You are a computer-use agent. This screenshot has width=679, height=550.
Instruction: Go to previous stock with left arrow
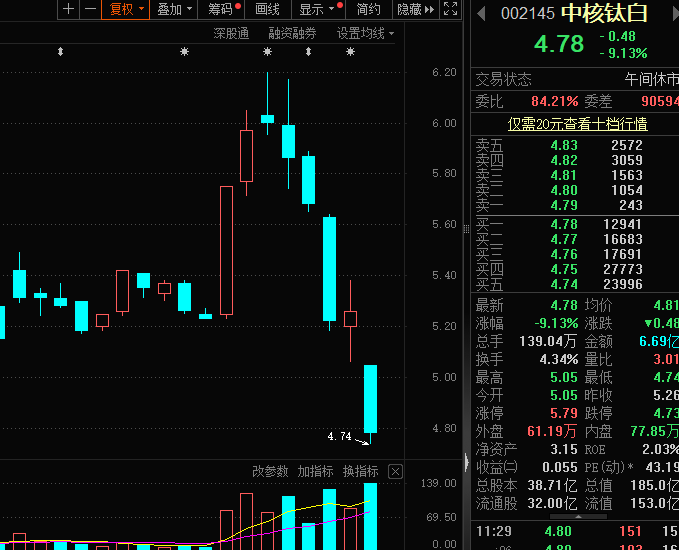coord(481,13)
